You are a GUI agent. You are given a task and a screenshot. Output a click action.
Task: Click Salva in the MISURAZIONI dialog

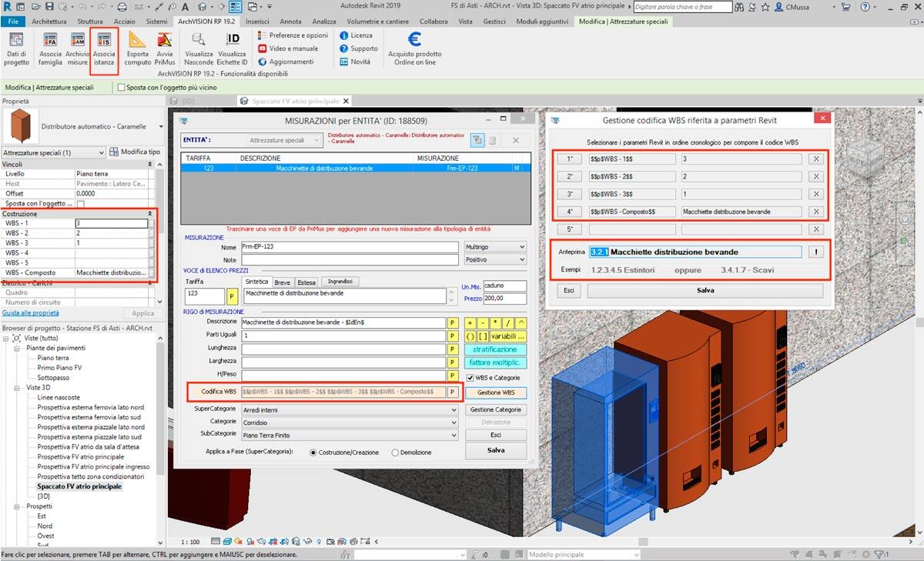(x=497, y=450)
